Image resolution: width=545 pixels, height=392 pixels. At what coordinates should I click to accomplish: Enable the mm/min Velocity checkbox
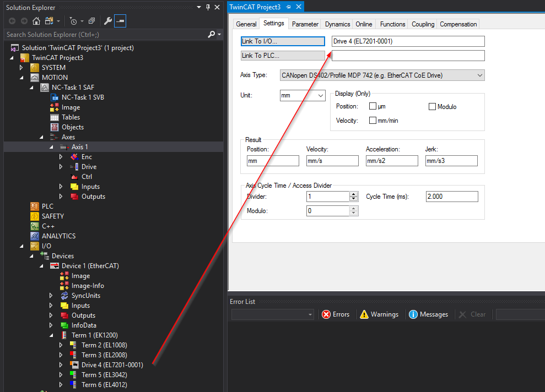coord(373,121)
